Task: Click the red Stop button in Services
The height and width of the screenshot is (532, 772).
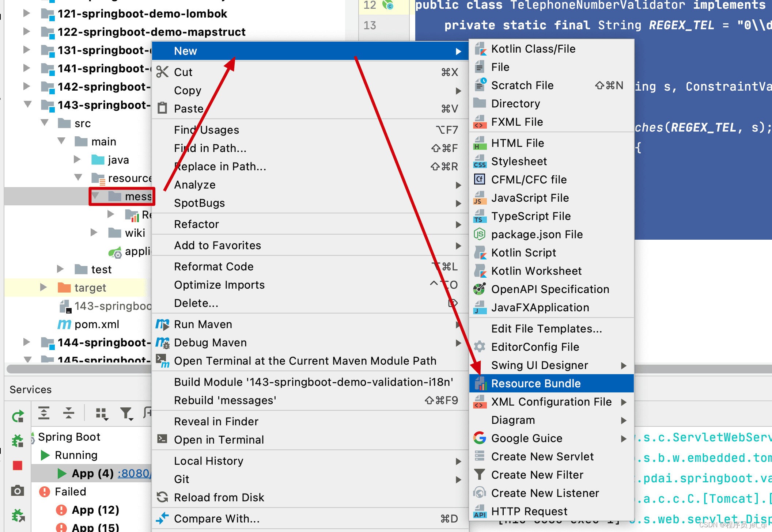Action: (18, 465)
